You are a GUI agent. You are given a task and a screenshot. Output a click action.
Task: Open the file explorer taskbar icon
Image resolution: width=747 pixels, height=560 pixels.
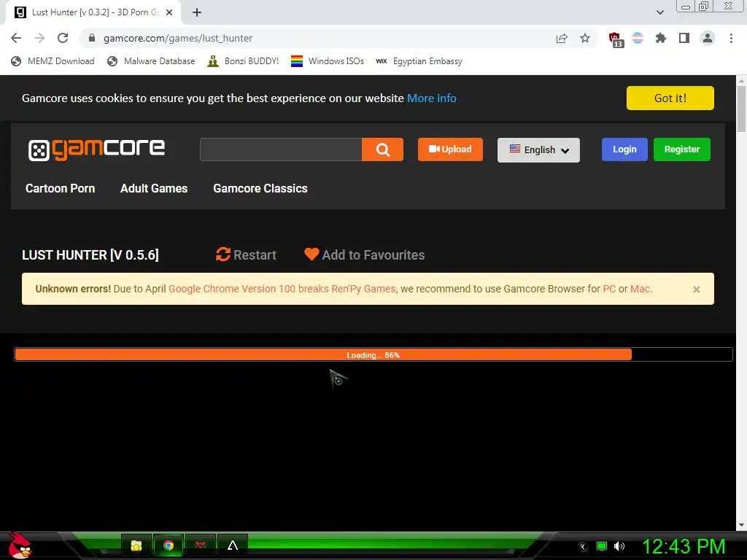pos(136,545)
